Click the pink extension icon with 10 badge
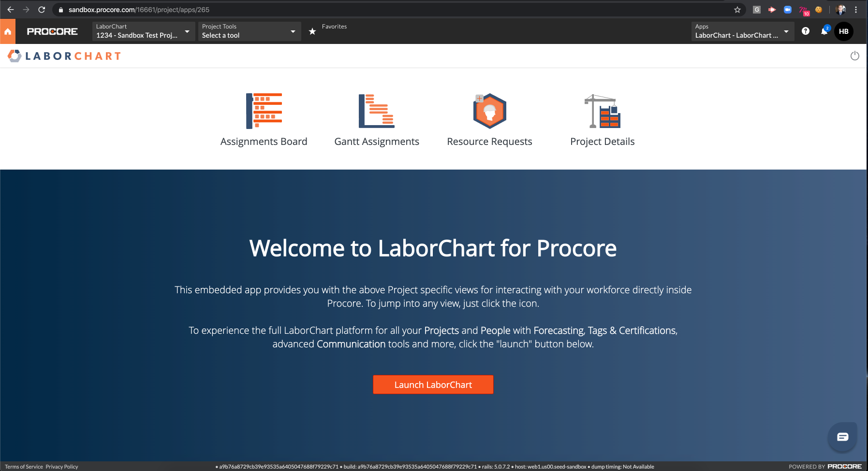The width and height of the screenshot is (868, 471). 804,11
